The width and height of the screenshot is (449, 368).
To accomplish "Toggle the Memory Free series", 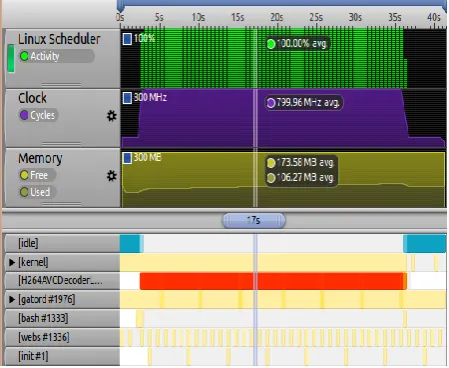I will [37, 175].
